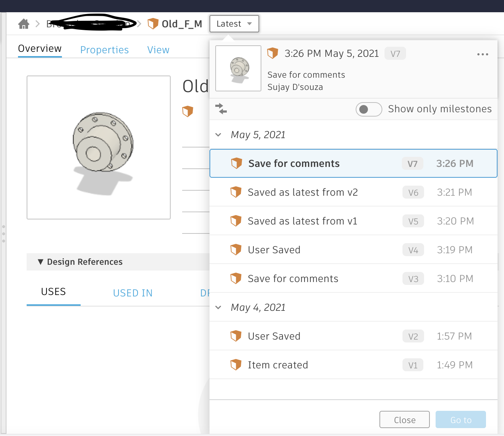Click the Close button
The image size is (504, 436).
click(404, 419)
